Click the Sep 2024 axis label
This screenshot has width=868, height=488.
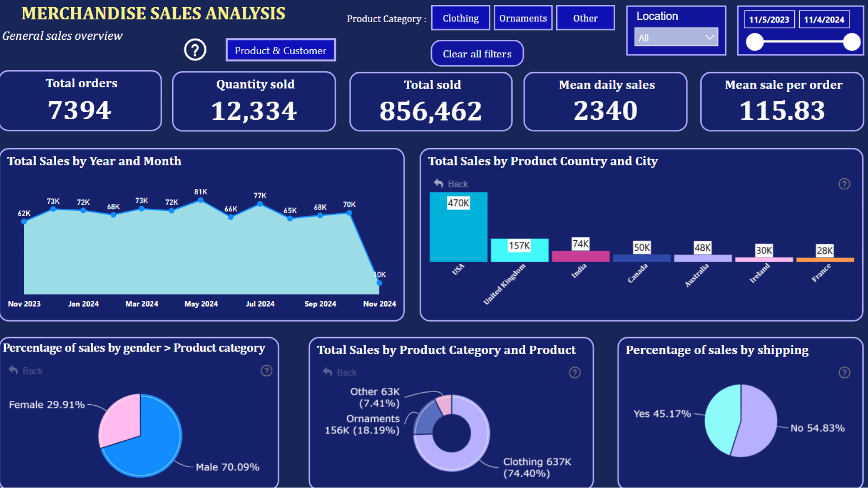321,304
